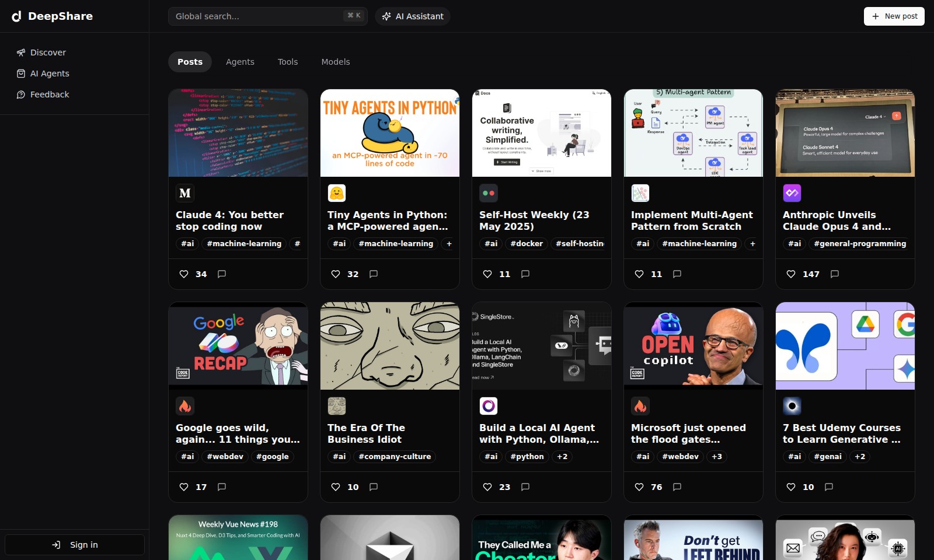The width and height of the screenshot is (934, 560).
Task: Open comments on Local AI Agent post
Action: point(525,487)
